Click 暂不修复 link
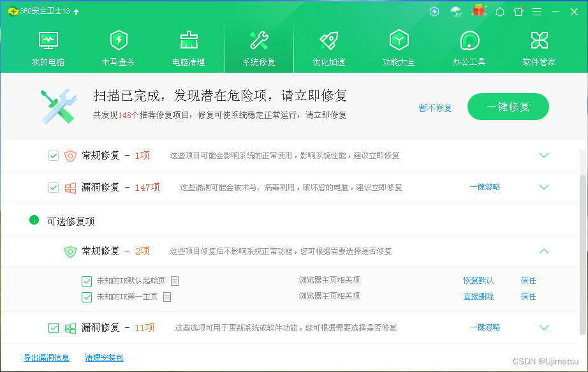Image resolution: width=588 pixels, height=372 pixels. tap(435, 108)
